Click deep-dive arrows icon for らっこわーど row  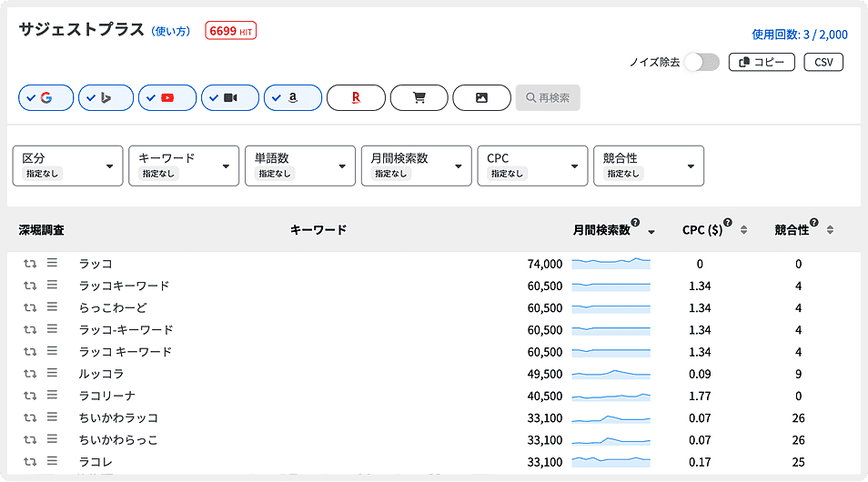pos(30,307)
